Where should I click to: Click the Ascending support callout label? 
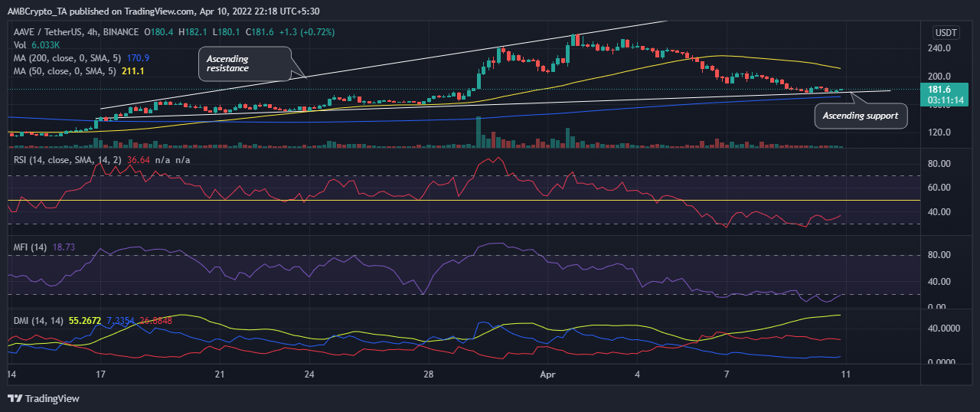coord(861,116)
